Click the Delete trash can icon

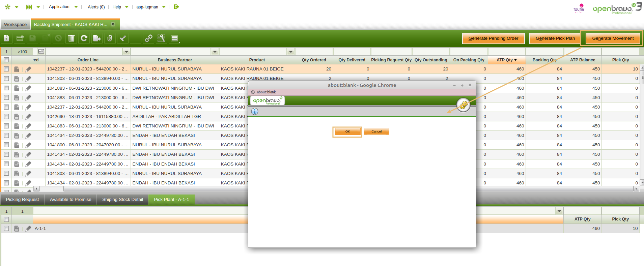coord(71,38)
